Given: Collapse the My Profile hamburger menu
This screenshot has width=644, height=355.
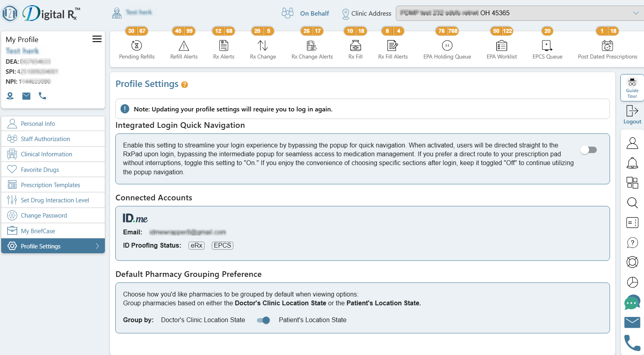Looking at the screenshot, I should [x=97, y=39].
